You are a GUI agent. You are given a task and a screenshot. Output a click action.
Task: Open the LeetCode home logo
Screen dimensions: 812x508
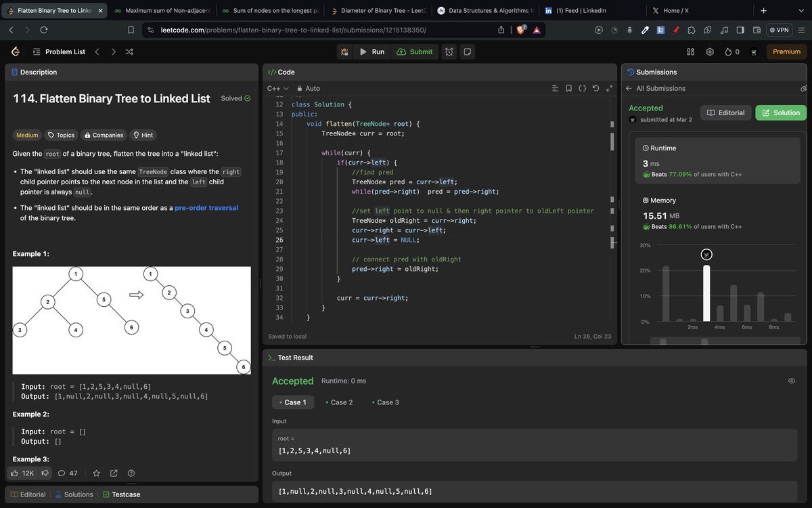coord(15,51)
